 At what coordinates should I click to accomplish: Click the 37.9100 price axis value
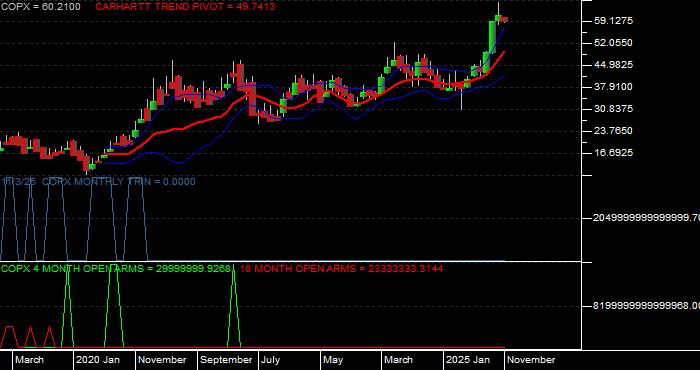tap(613, 87)
